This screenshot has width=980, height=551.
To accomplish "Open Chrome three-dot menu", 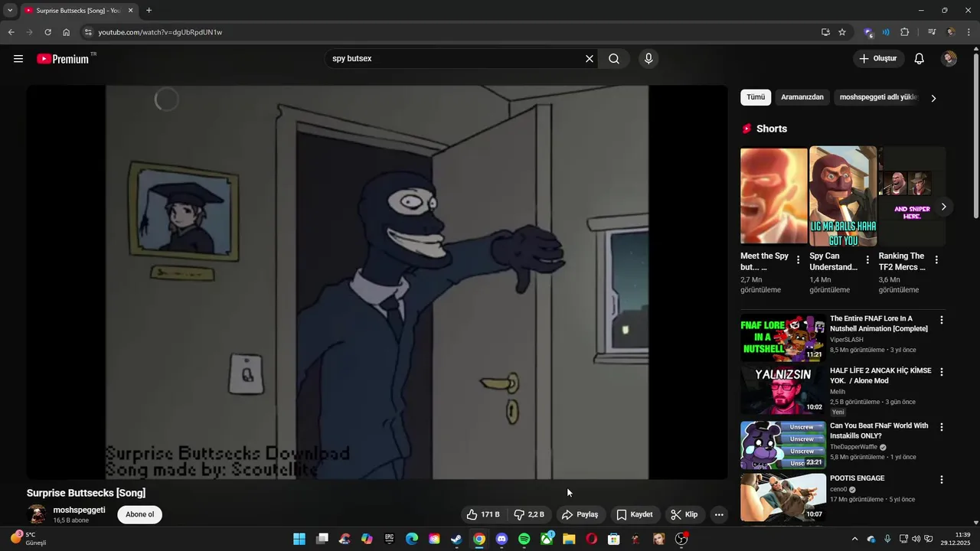I will click(969, 32).
